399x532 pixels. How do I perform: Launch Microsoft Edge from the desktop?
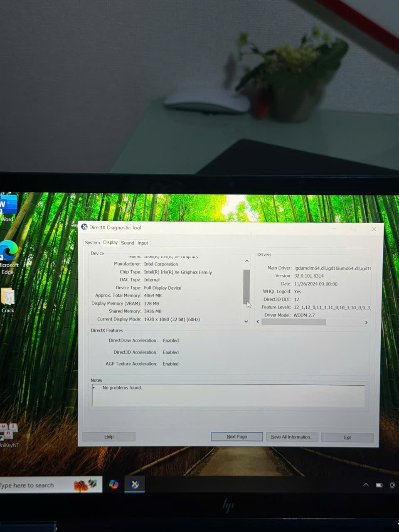coord(8,258)
